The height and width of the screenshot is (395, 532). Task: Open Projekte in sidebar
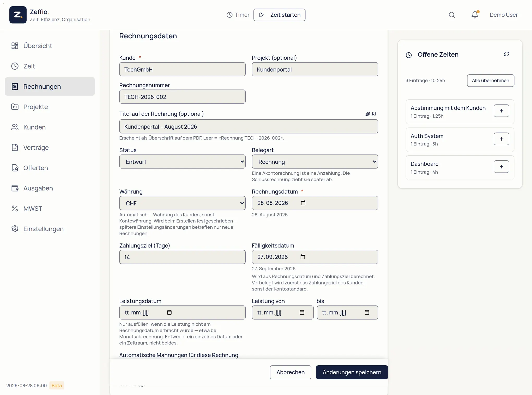(50, 107)
